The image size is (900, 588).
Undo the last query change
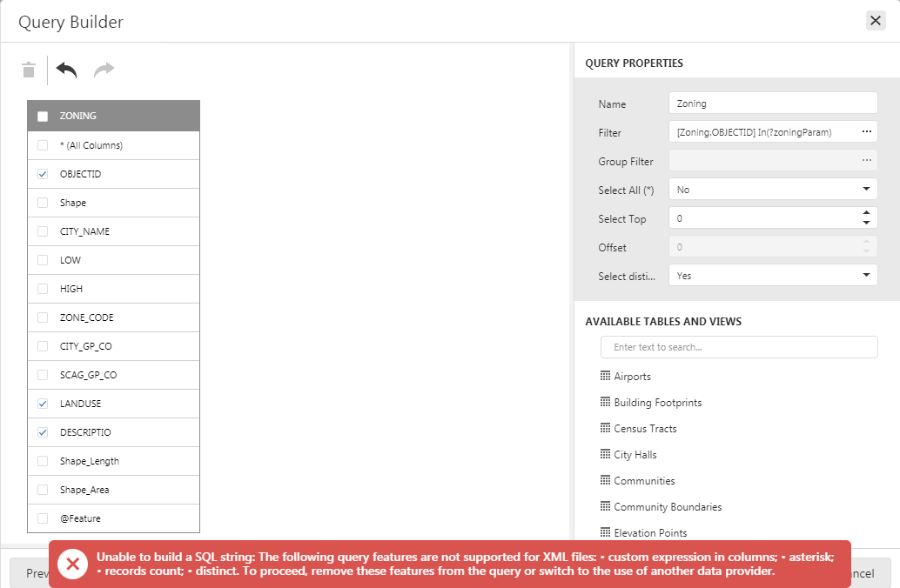point(66,70)
